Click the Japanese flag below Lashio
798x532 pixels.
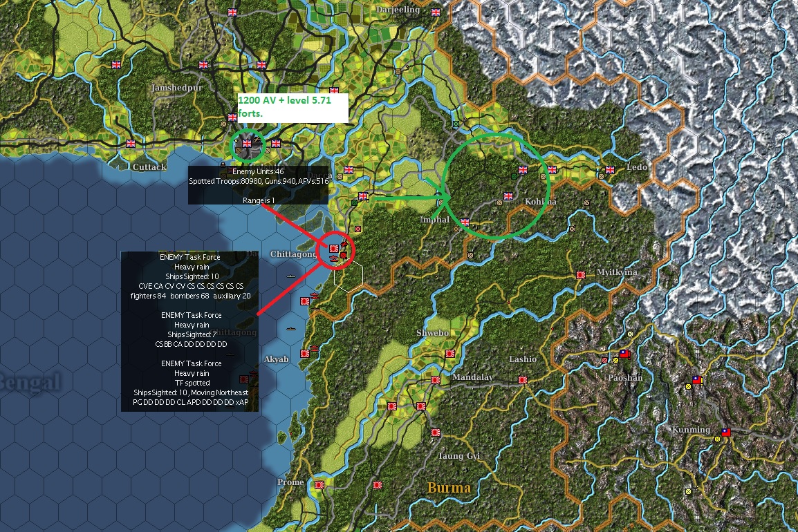[522, 380]
